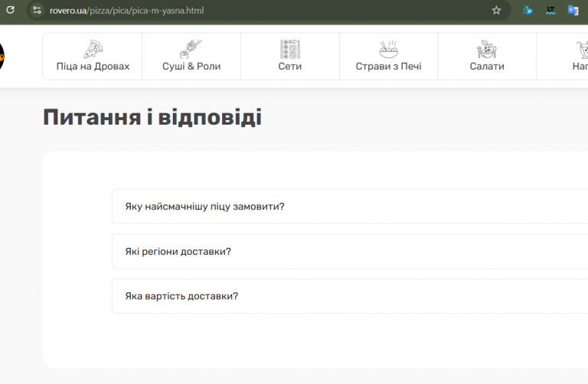
Task: Click the sushi rolls icon
Action: 191,49
